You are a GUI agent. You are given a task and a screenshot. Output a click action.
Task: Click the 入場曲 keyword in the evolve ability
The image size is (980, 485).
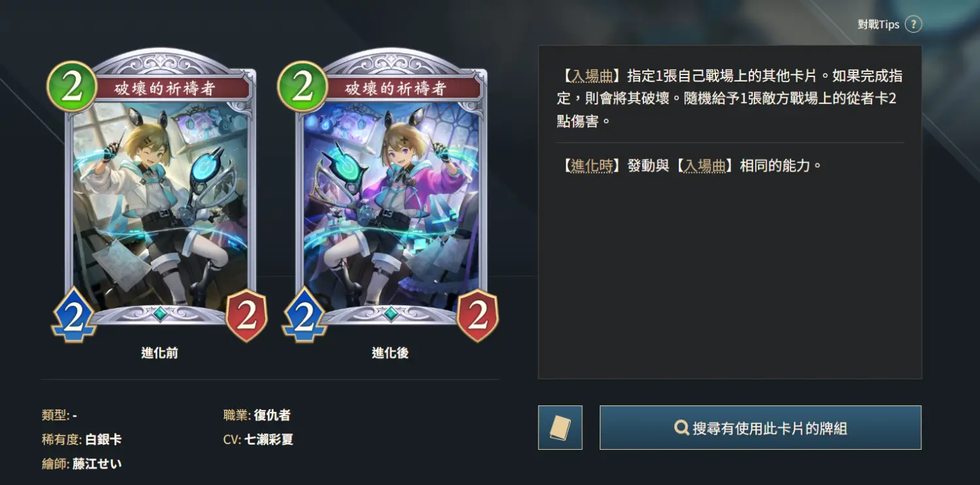(704, 166)
